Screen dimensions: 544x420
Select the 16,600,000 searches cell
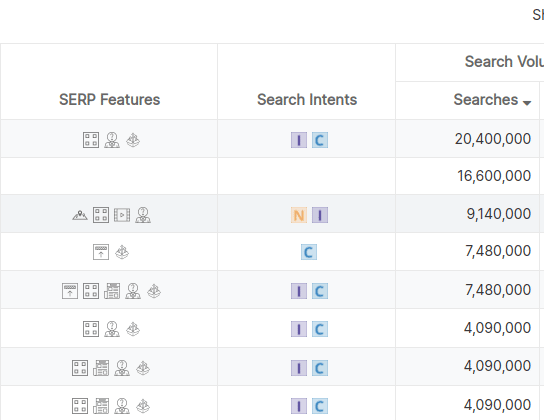pyautogui.click(x=467, y=176)
